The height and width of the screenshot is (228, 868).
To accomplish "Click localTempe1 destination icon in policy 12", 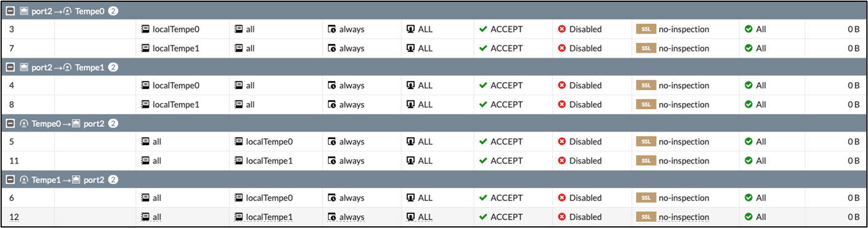I will 238,217.
